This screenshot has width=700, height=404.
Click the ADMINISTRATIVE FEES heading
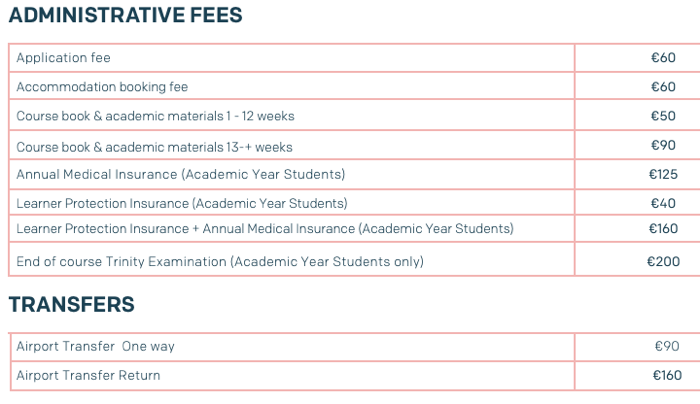(x=125, y=15)
